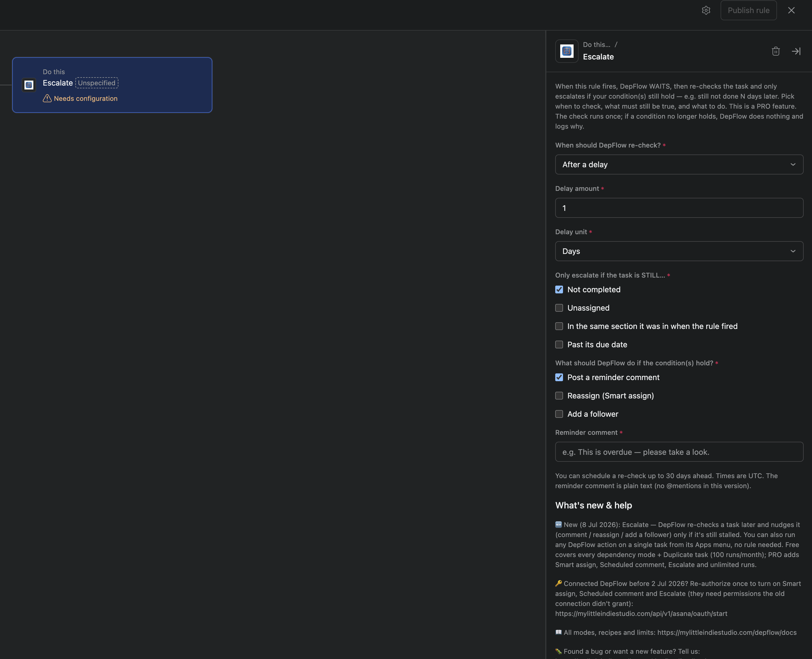Click the Reminder comment text field

click(679, 452)
